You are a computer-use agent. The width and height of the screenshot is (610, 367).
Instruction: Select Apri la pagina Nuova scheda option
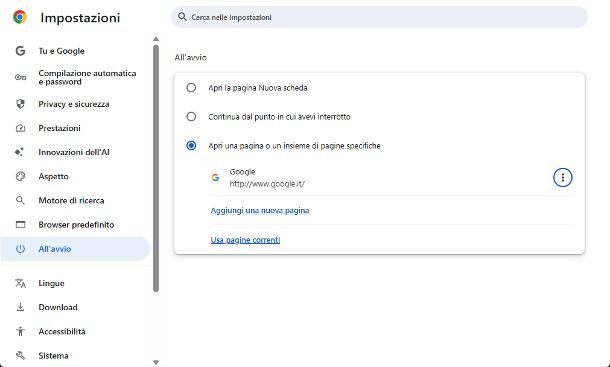pyautogui.click(x=191, y=88)
